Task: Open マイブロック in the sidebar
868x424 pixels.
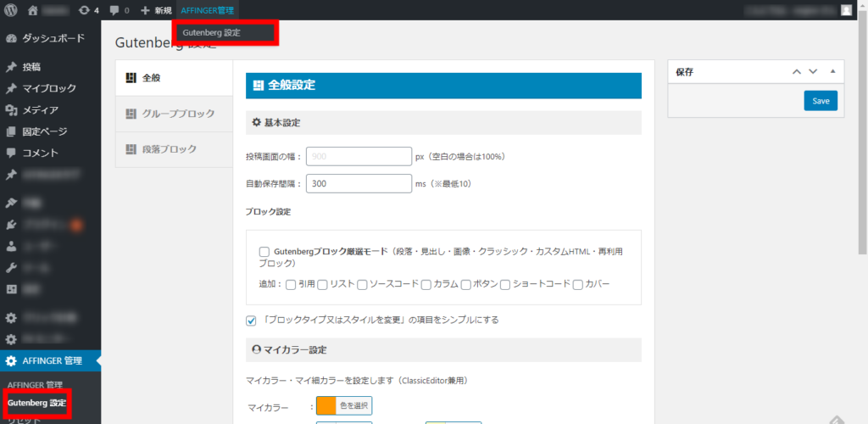Action: click(50, 88)
